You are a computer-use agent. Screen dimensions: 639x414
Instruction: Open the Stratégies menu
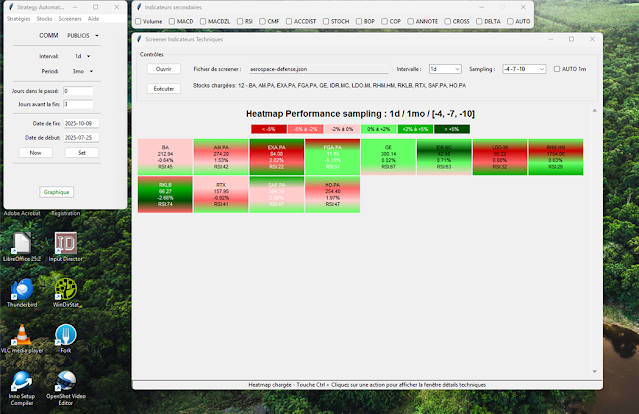pyautogui.click(x=17, y=19)
